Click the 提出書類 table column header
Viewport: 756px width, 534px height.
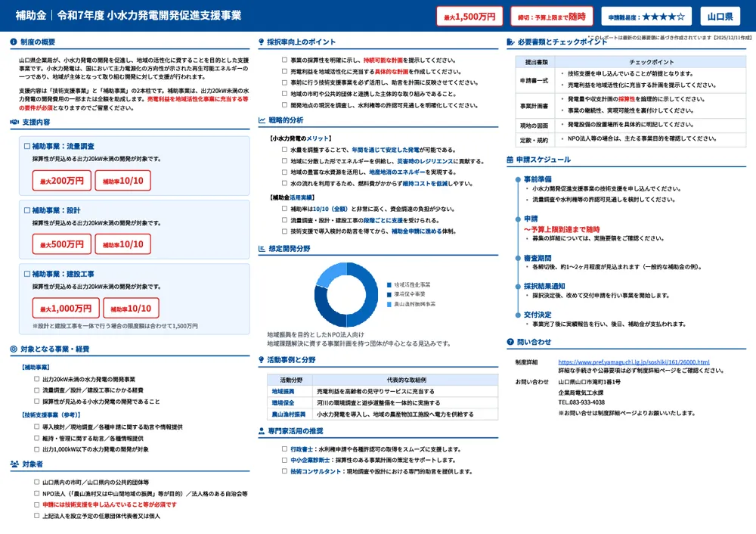(537, 62)
